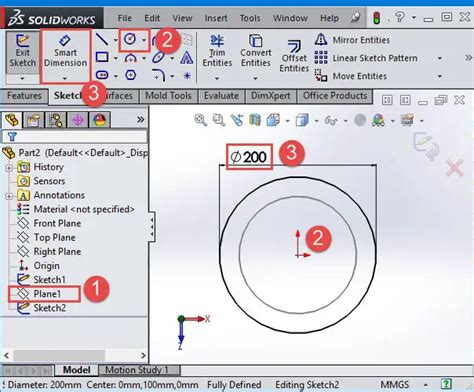Switch to the Features tab
Screen dimensions: 474x392
pos(24,96)
